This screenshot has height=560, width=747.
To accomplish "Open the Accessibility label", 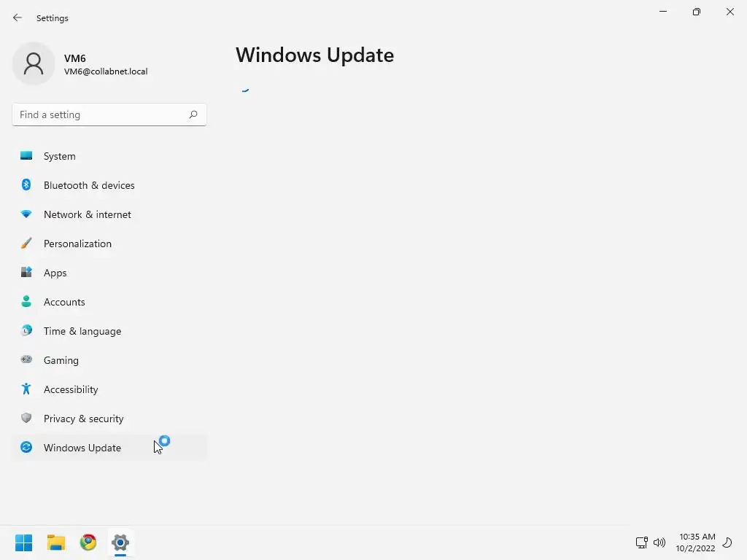I will (71, 389).
